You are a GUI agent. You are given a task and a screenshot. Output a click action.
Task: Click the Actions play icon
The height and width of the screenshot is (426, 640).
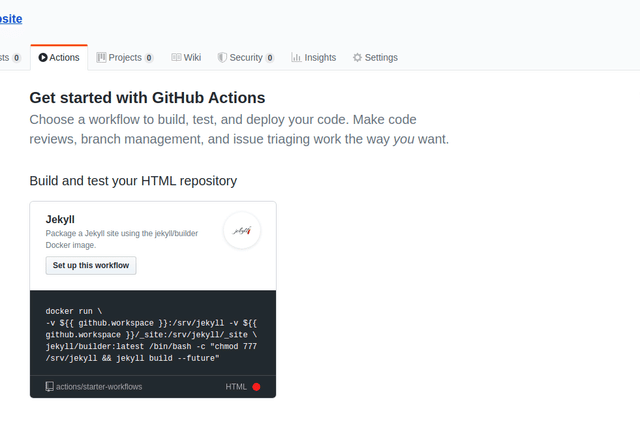click(x=43, y=58)
